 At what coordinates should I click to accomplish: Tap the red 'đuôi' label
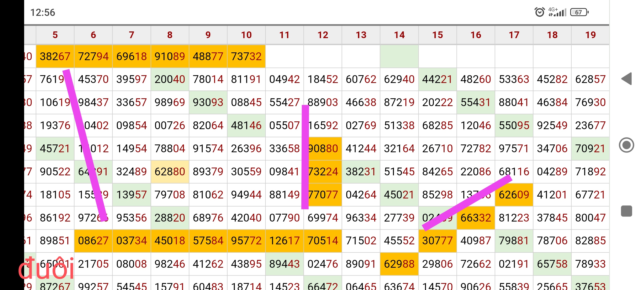[46, 269]
